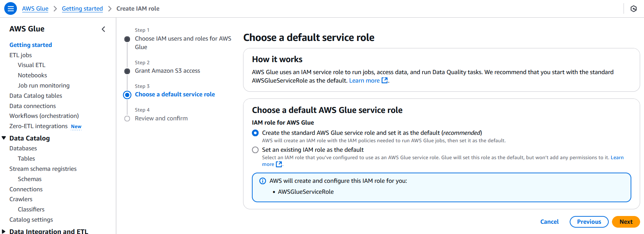The width and height of the screenshot is (644, 234).
Task: Open Tables under Databases
Action: 26,158
